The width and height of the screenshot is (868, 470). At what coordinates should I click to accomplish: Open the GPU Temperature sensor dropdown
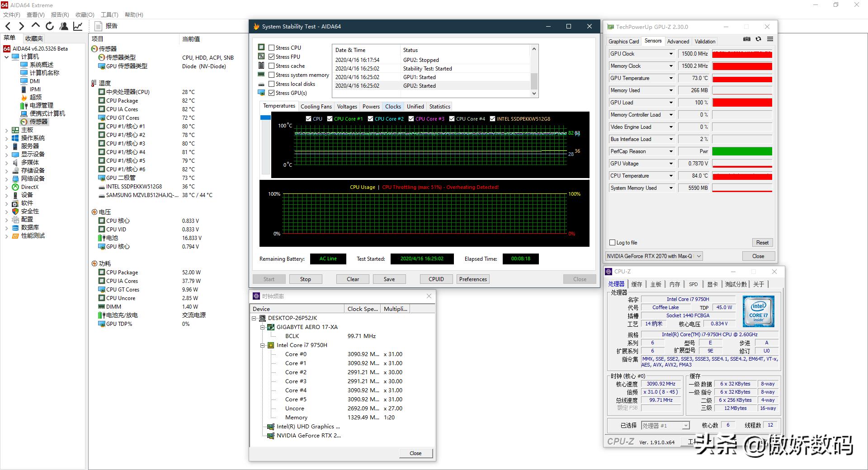pyautogui.click(x=671, y=78)
